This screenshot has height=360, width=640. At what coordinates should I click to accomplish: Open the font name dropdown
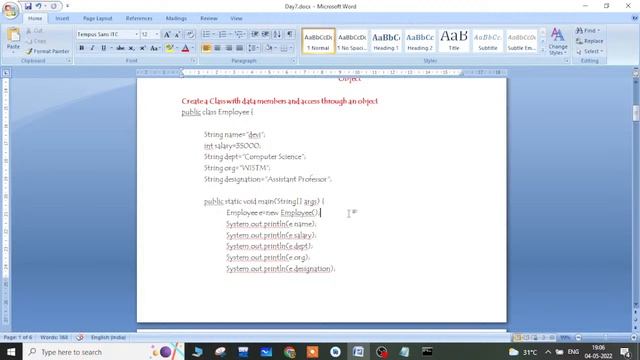coord(136,35)
